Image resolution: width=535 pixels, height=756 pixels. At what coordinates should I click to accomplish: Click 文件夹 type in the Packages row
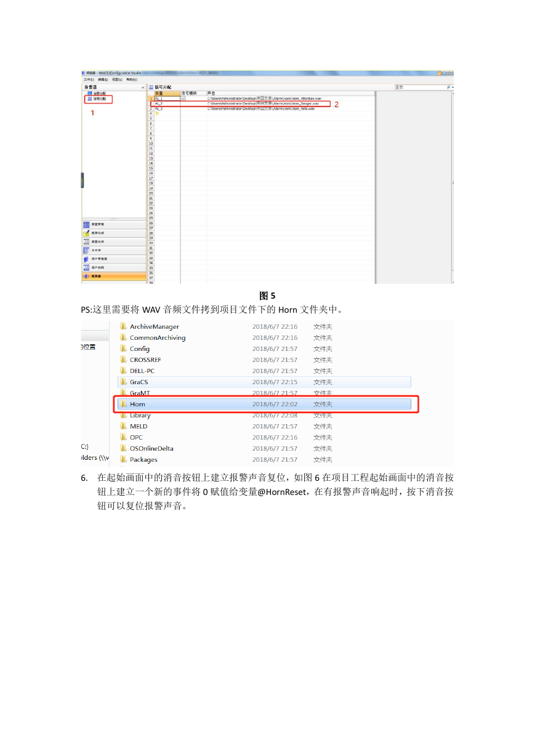click(x=323, y=459)
